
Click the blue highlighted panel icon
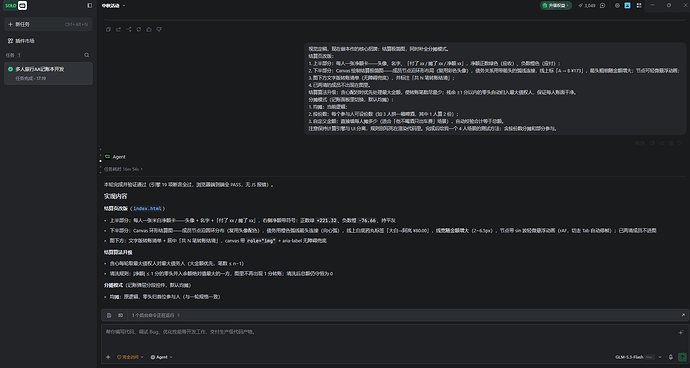pos(628,6)
